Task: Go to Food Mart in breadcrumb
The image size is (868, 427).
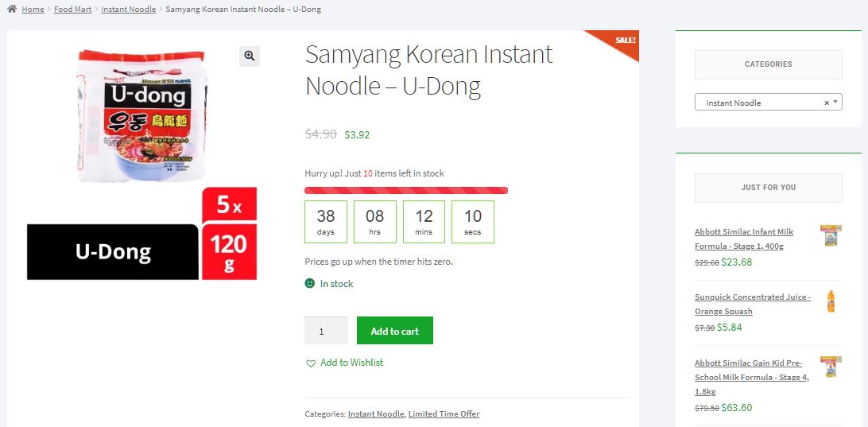Action: coord(73,10)
